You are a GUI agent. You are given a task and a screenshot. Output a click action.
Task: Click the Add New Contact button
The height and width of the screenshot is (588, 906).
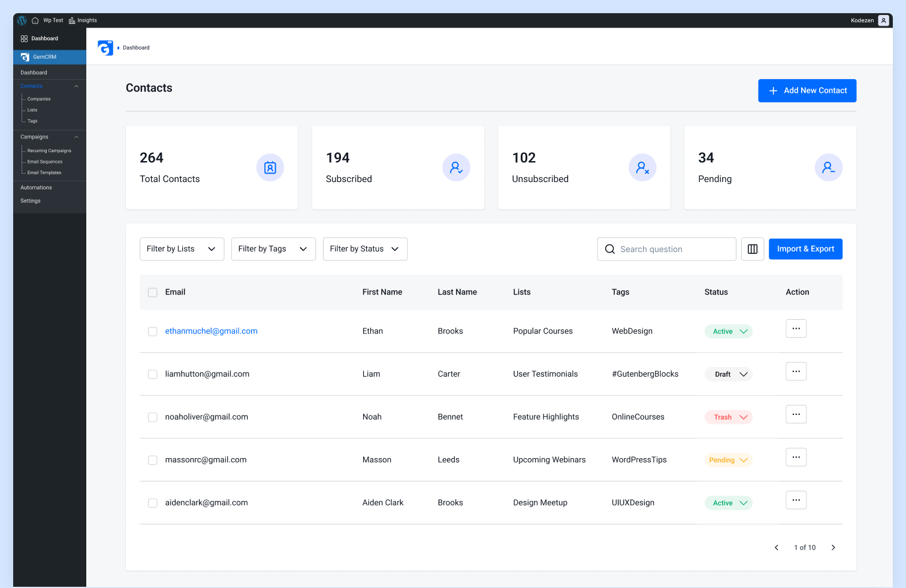[x=807, y=90]
